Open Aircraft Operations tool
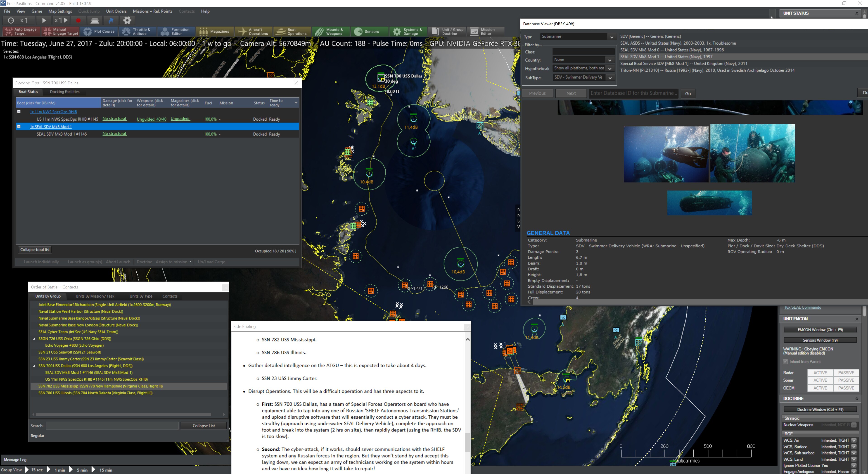The height and width of the screenshot is (474, 868). (x=253, y=31)
